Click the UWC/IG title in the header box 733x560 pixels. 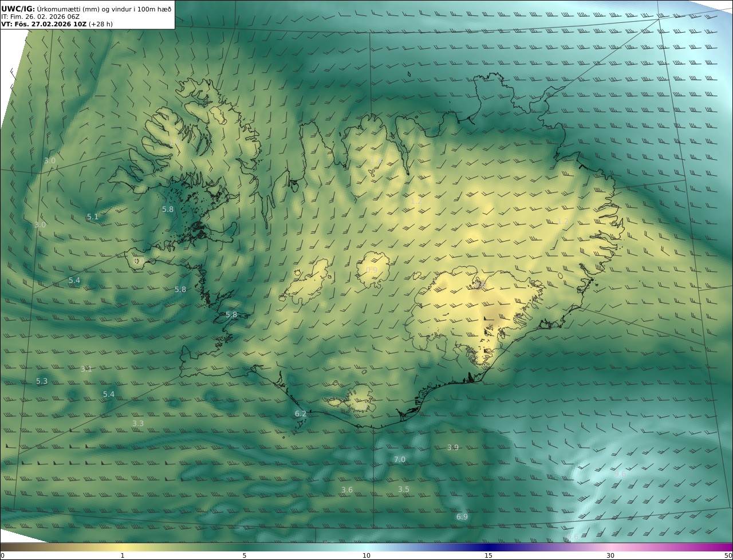point(18,9)
